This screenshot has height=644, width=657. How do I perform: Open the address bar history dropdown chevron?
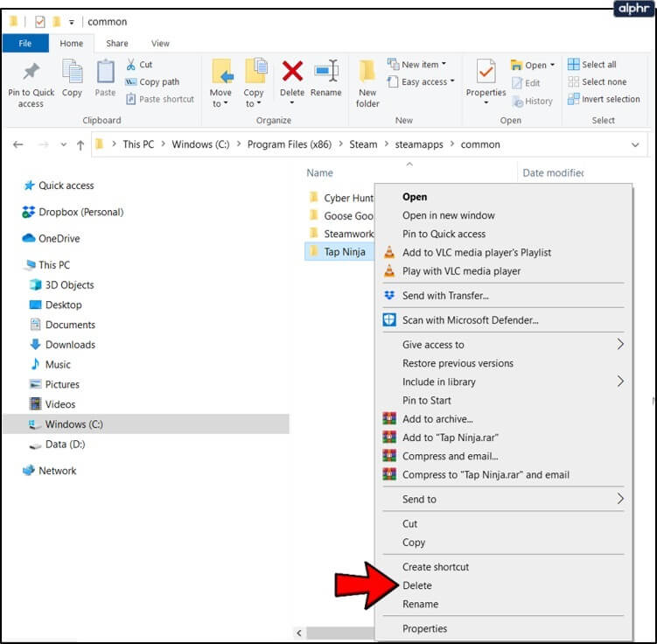coord(635,145)
